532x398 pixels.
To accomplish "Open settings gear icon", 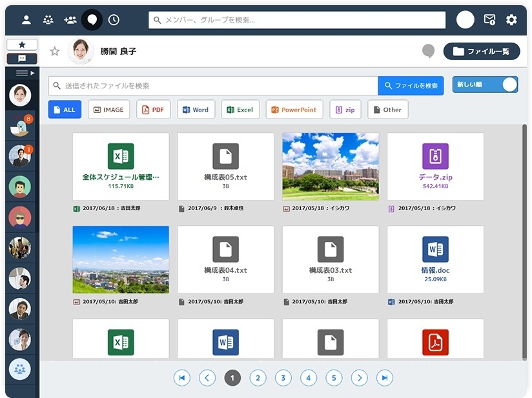I will coord(511,20).
